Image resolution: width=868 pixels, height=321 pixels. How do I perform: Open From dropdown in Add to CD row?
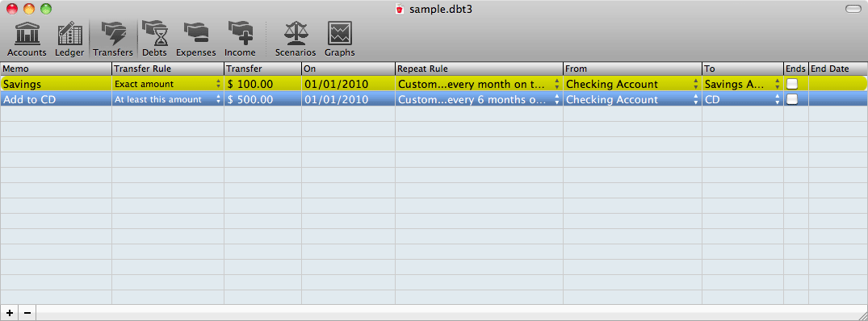631,99
